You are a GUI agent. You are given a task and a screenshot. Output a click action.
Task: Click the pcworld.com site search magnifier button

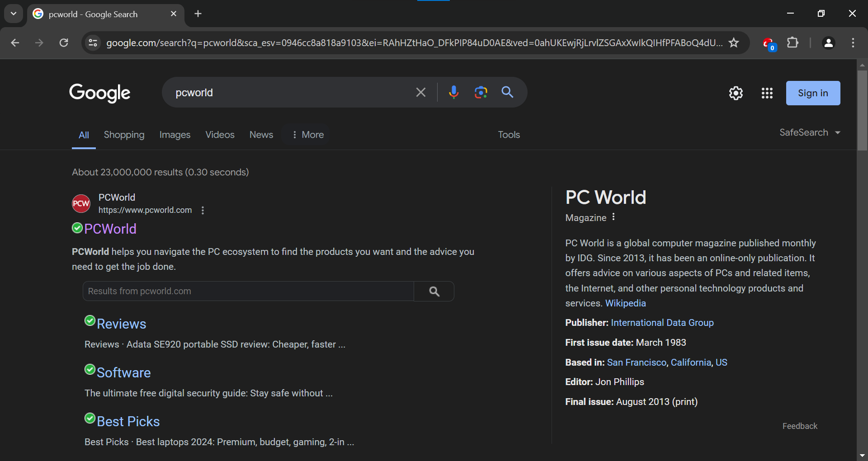click(x=434, y=291)
